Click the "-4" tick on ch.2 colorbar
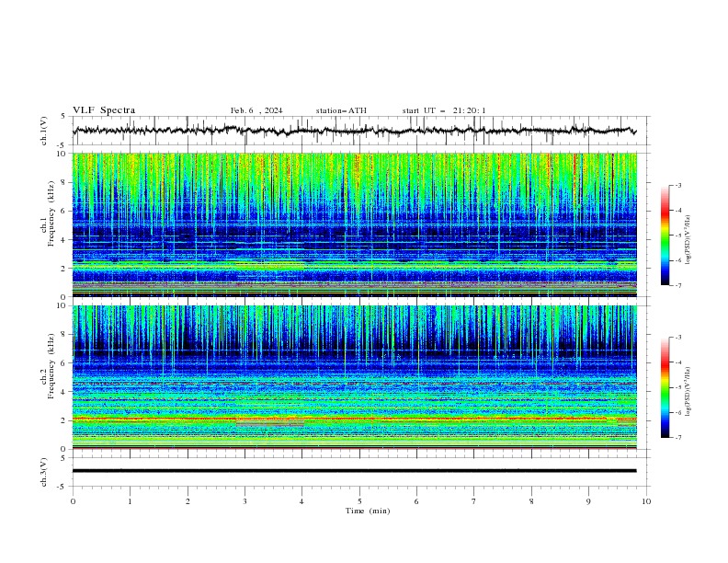This screenshot has width=728, height=563. 677,362
